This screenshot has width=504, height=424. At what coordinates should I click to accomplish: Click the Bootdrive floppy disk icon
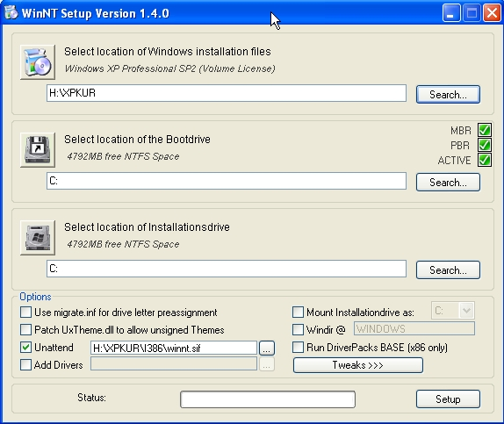pyautogui.click(x=38, y=150)
